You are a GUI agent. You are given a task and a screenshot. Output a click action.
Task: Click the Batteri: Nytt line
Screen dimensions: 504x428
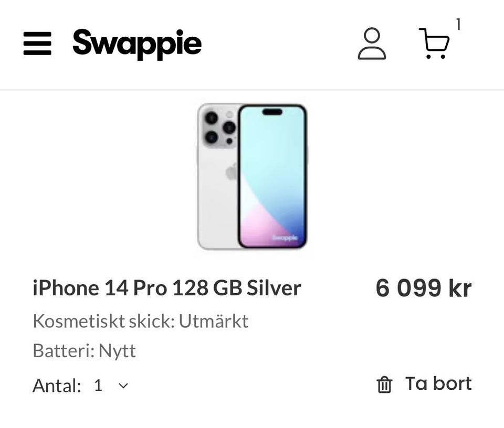point(84,350)
